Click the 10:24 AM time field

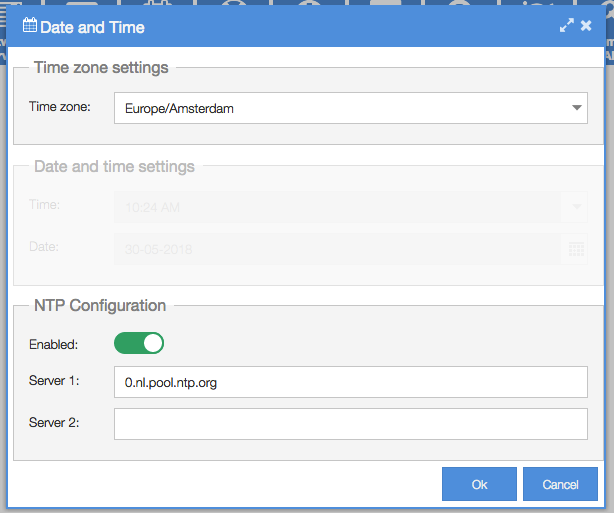point(337,207)
